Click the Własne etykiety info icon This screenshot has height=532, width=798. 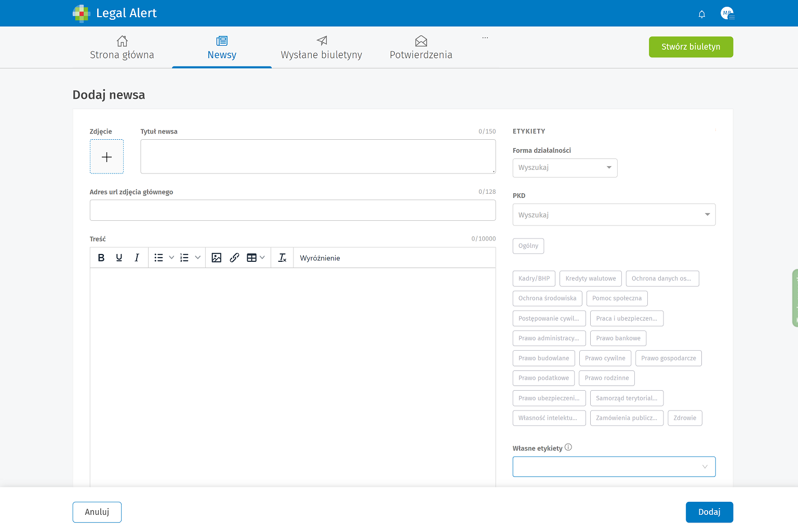(x=568, y=447)
